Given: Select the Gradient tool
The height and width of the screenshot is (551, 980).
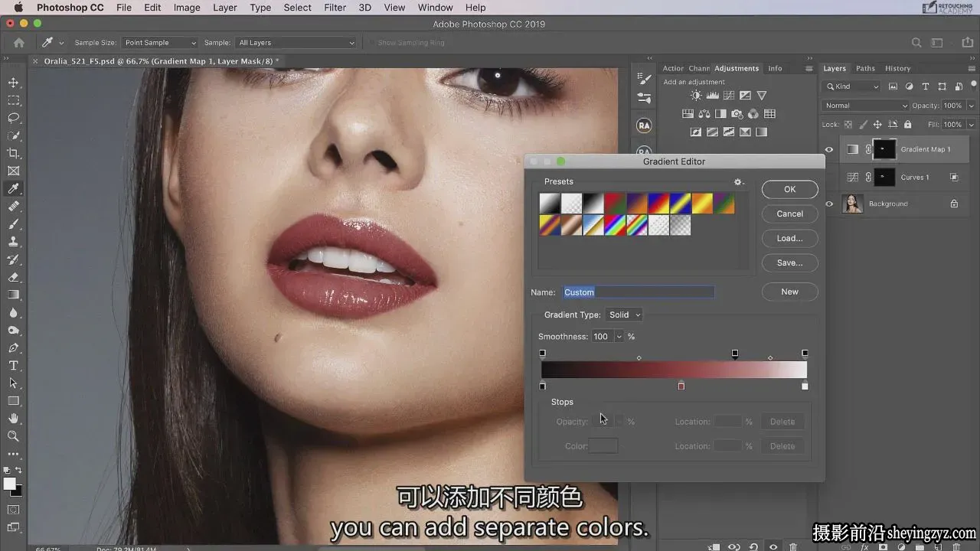Looking at the screenshot, I should point(13,295).
